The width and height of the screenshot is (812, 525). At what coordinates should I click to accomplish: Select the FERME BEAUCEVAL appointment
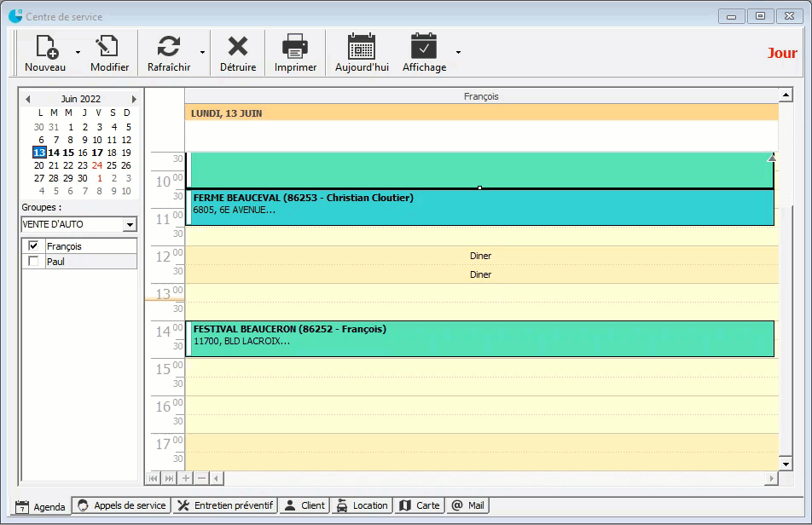click(x=478, y=207)
